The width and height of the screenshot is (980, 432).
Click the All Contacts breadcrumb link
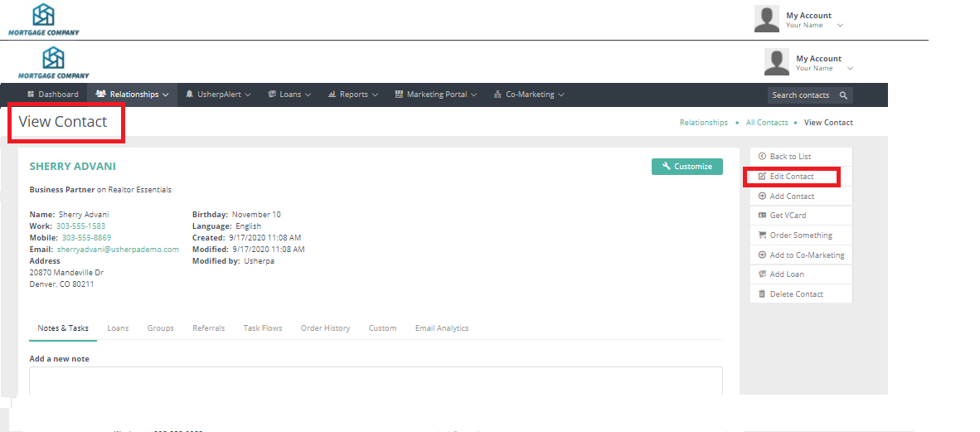(x=766, y=123)
